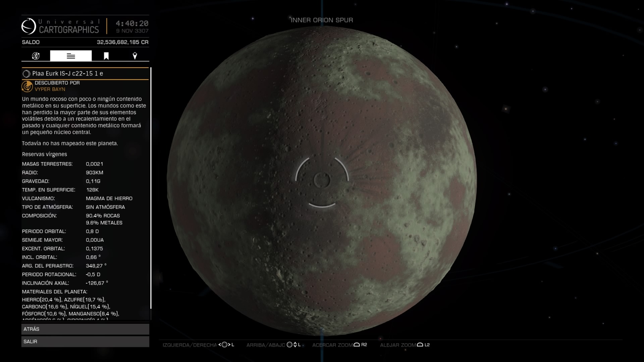Image resolution: width=644 pixels, height=362 pixels.
Task: Click the SALIR button
Action: coord(85,342)
